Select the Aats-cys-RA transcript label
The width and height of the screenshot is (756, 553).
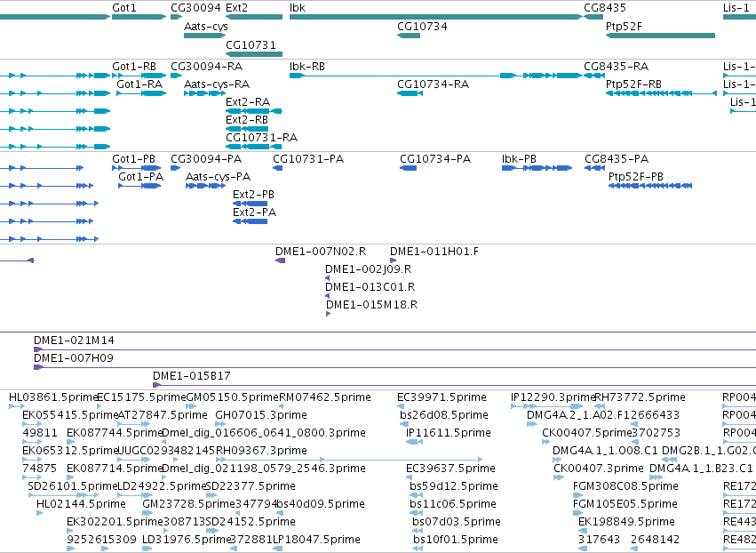(217, 84)
